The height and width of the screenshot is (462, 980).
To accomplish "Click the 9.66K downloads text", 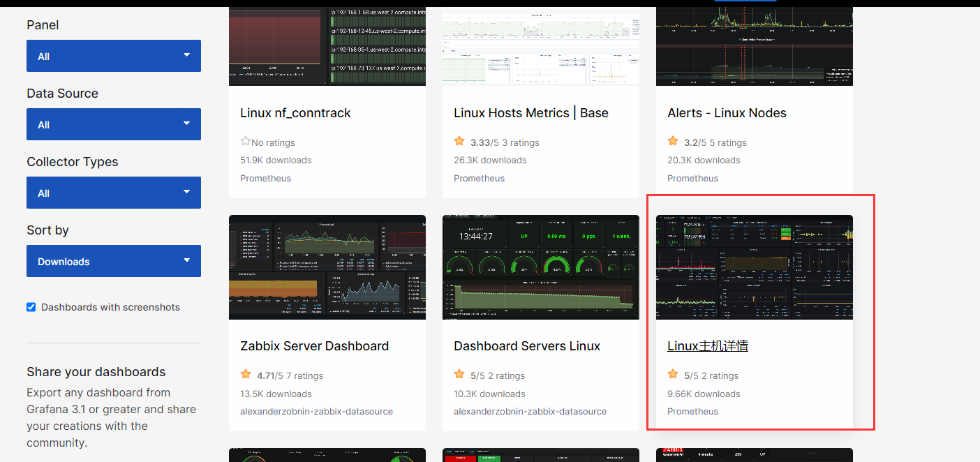I will [704, 394].
